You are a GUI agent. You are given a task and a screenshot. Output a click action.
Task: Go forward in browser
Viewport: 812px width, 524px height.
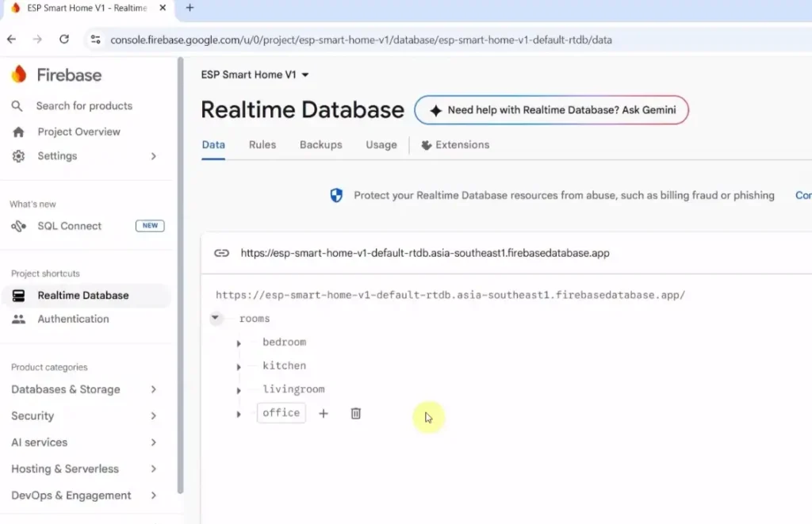[x=37, y=40]
